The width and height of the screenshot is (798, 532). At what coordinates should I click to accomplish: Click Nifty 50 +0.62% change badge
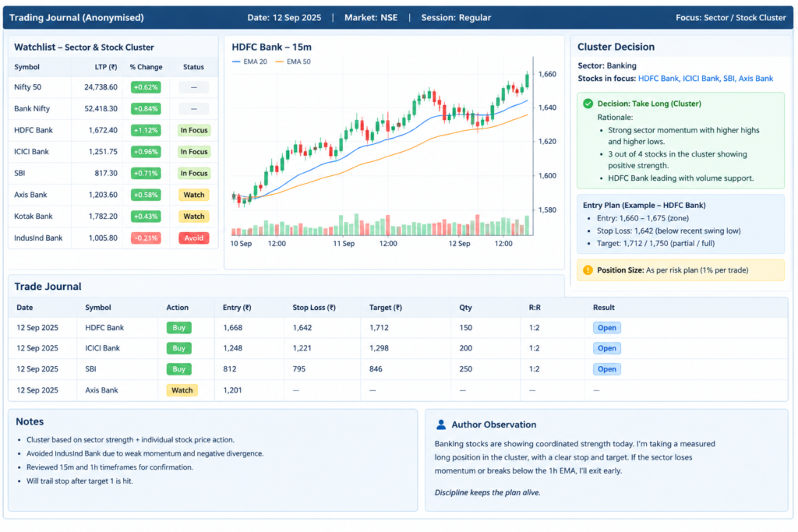point(146,87)
